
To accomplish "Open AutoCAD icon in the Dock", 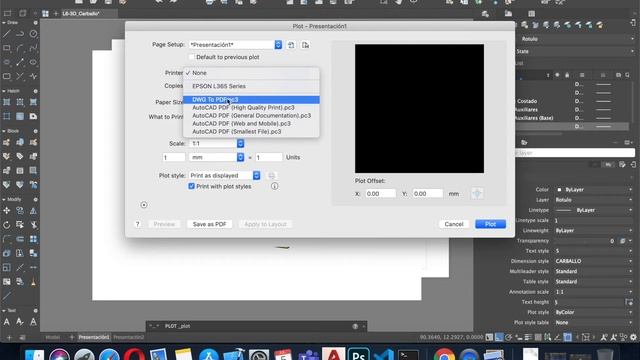I will (x=333, y=354).
